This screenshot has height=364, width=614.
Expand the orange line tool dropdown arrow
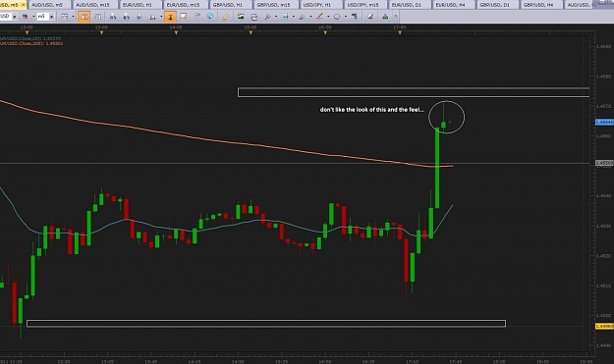[328, 17]
